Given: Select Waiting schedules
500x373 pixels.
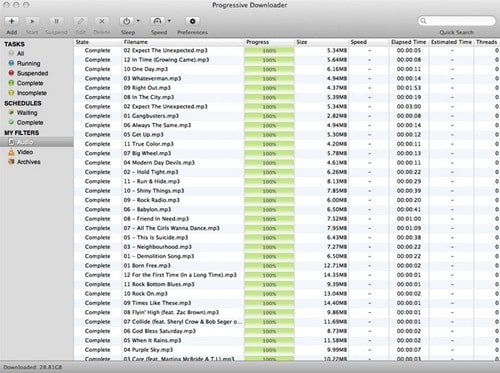Looking at the screenshot, I should coord(27,113).
